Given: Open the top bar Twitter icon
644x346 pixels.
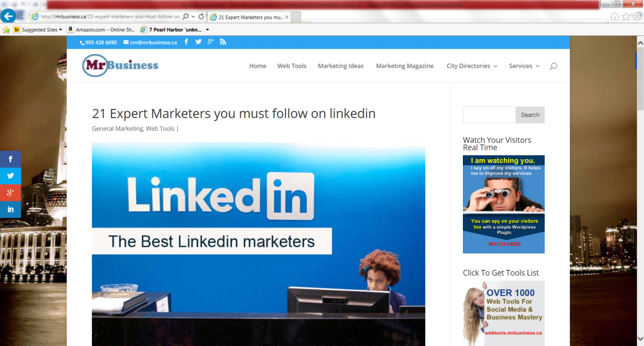Looking at the screenshot, I should [x=198, y=42].
